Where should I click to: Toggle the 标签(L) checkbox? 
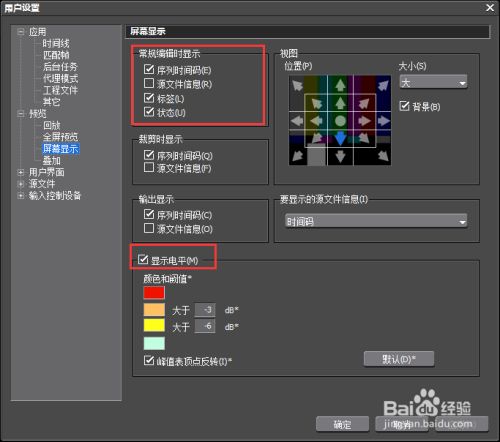pos(149,98)
